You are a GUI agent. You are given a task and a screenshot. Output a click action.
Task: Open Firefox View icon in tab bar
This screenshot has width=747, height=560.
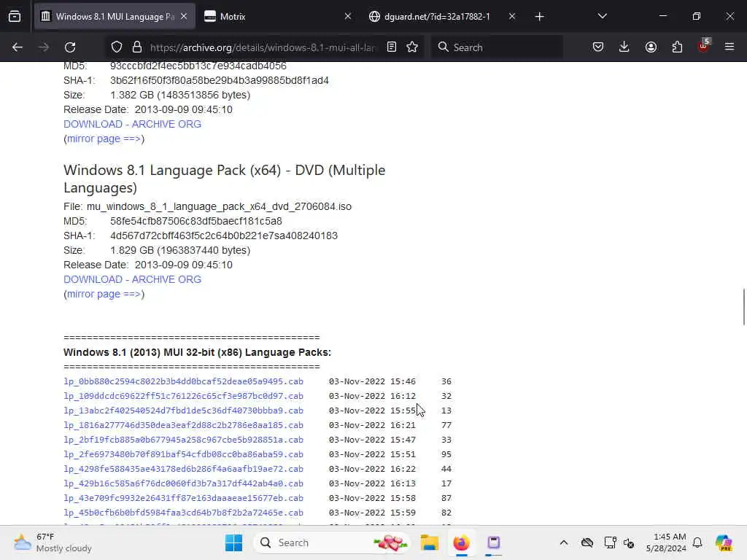click(x=15, y=17)
